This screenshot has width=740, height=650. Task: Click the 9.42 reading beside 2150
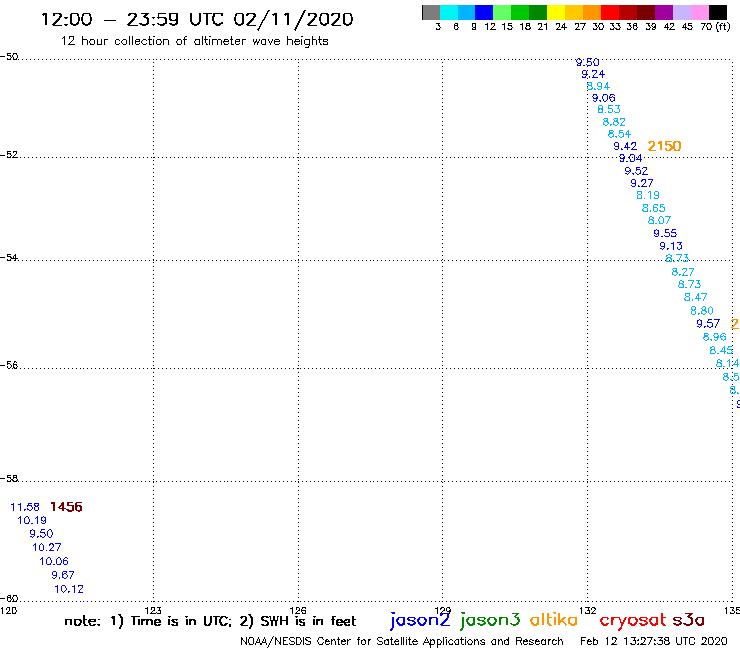(625, 146)
